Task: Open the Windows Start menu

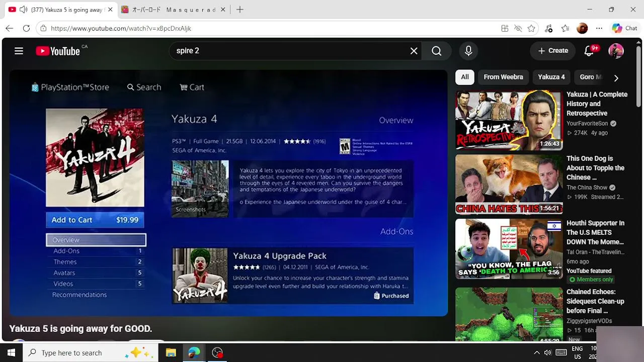Action: 11,352
